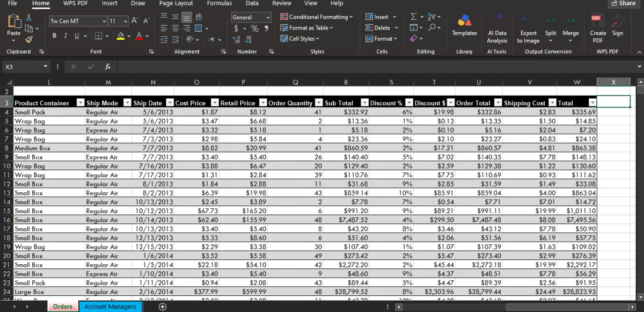
Task: Open the Templates library
Action: (464, 25)
